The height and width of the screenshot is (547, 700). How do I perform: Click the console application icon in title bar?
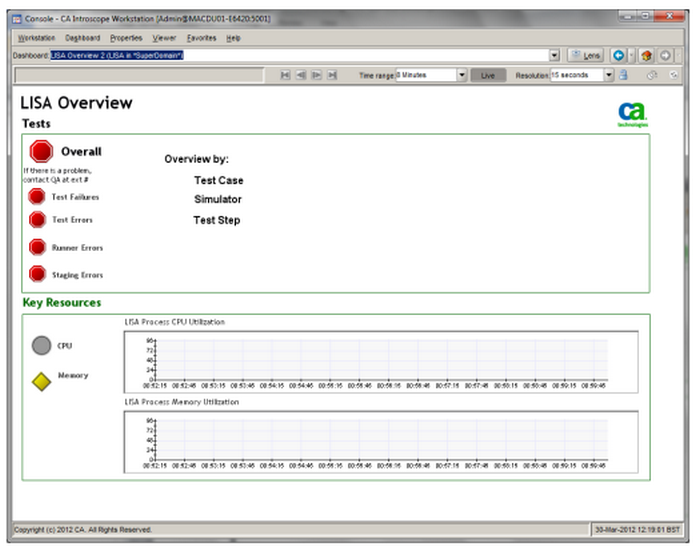coord(17,19)
